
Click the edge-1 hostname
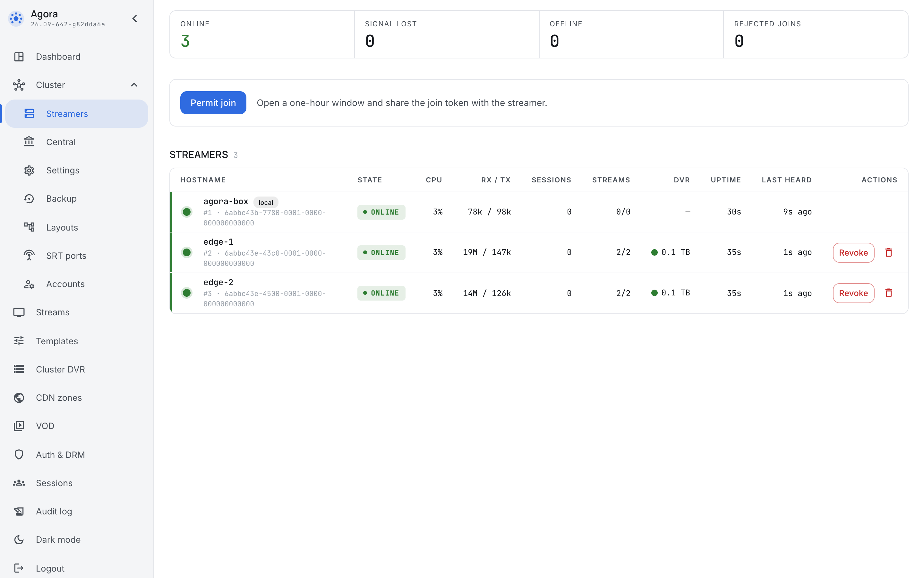[218, 241]
